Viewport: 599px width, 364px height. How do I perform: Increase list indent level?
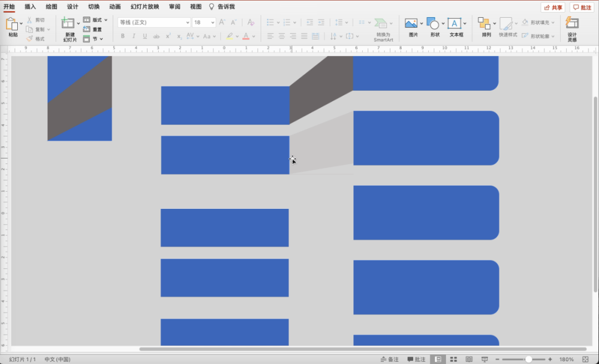(x=321, y=23)
